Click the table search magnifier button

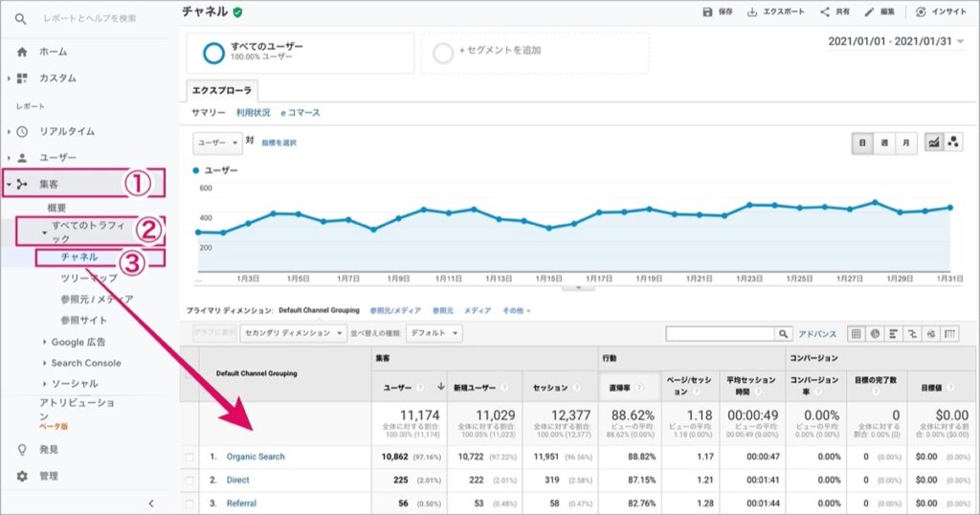(783, 334)
